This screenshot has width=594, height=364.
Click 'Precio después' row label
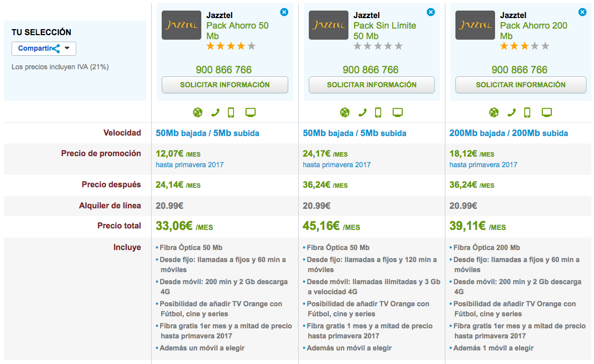coord(111,184)
